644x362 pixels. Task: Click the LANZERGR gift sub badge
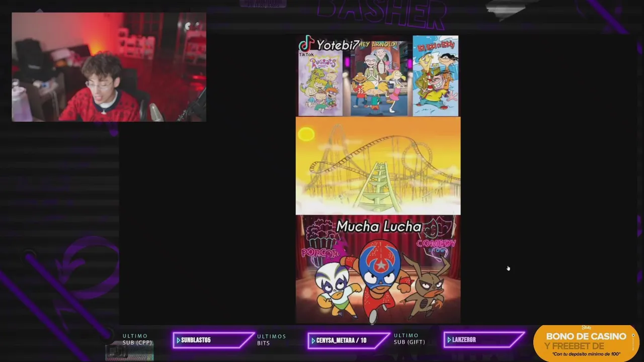pyautogui.click(x=484, y=340)
